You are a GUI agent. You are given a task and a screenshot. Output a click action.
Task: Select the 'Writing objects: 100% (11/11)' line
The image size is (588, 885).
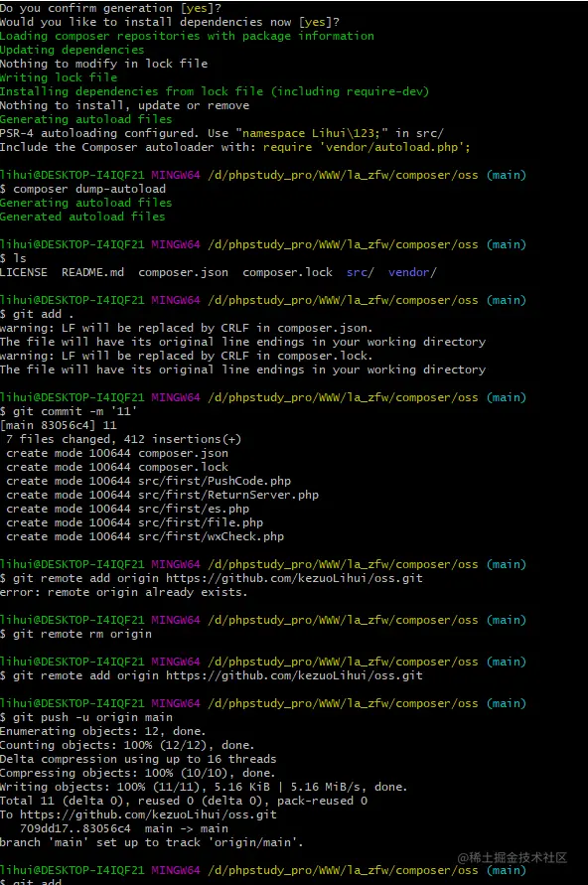204,787
